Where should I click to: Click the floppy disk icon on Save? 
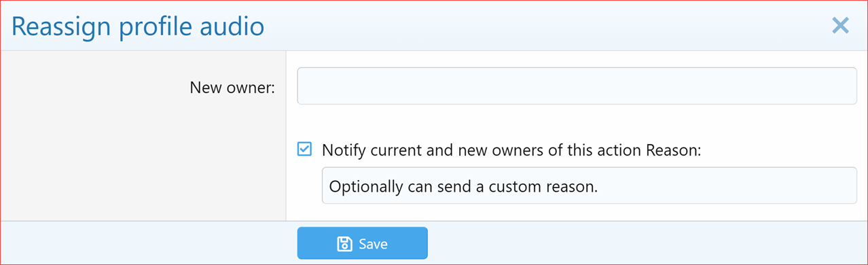[344, 244]
